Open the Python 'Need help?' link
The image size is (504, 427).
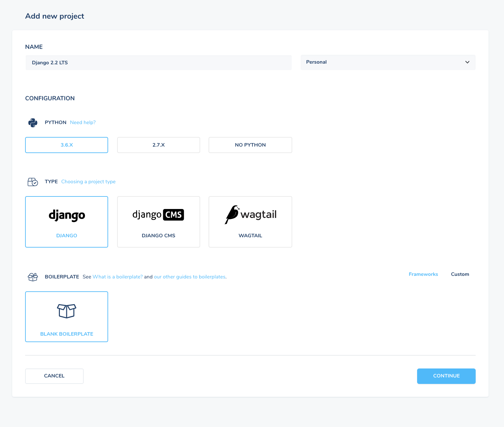[83, 123]
